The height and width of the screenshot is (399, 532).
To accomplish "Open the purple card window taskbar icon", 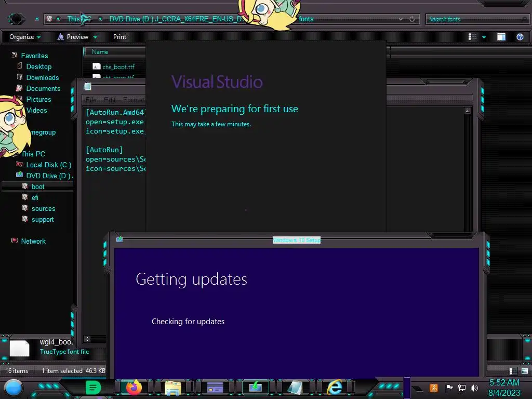I will pyautogui.click(x=215, y=388).
